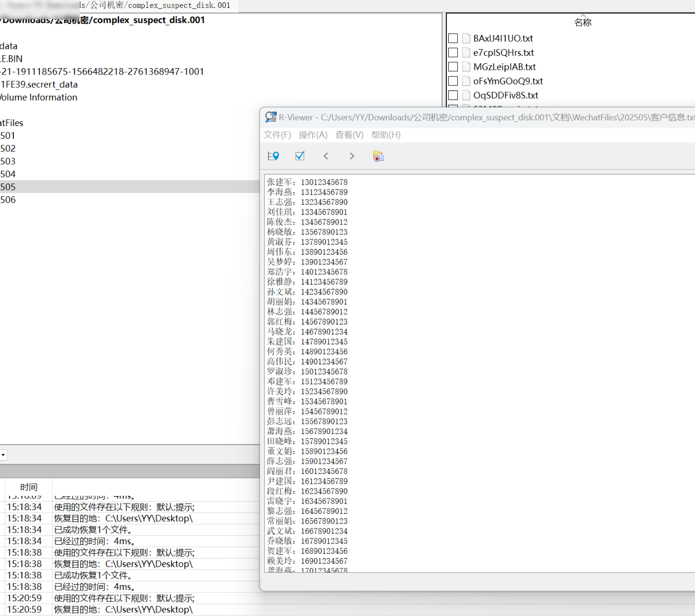Click the oFsYmGOoQ9.txt file icon
695x616 pixels.
pyautogui.click(x=466, y=81)
